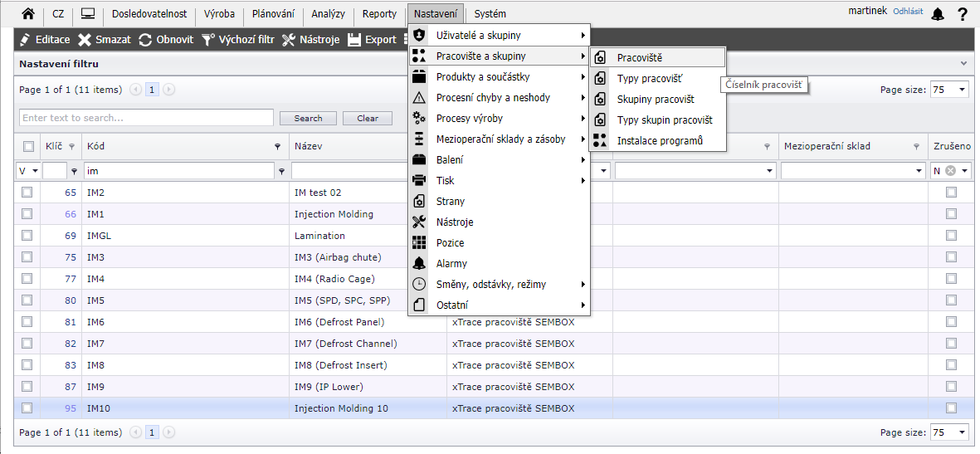This screenshot has height=454, width=980.
Task: Click the search text input field
Action: (x=146, y=118)
